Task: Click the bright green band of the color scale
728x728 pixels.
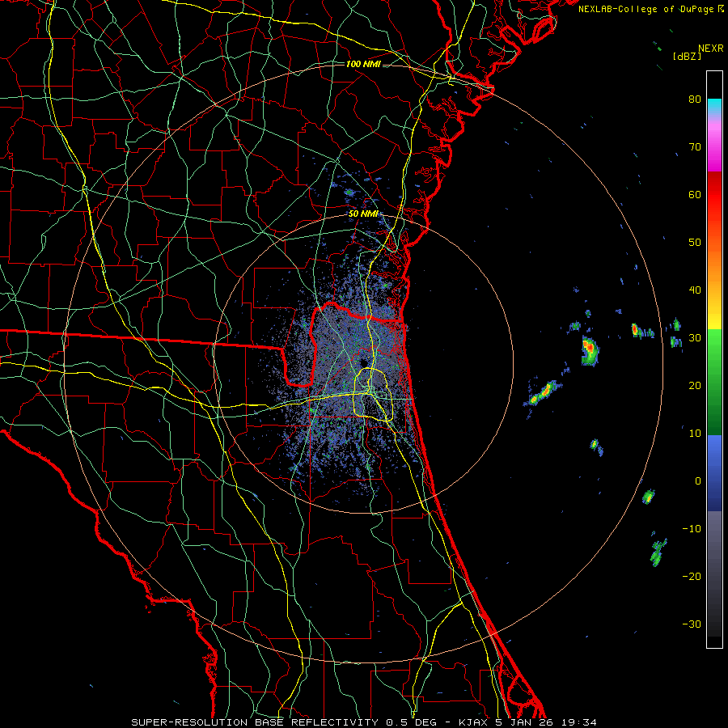Action: coord(714,345)
